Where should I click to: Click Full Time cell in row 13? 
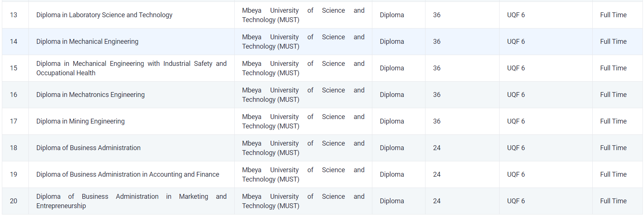[613, 15]
